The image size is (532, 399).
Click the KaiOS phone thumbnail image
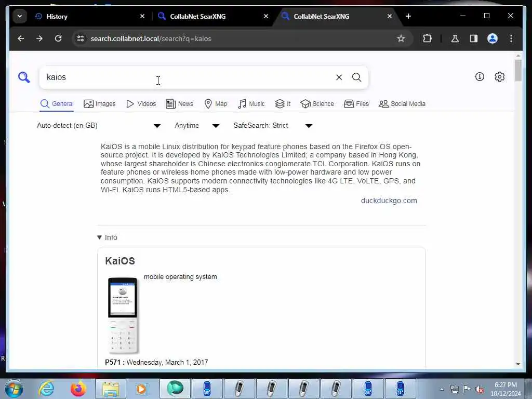pyautogui.click(x=123, y=315)
